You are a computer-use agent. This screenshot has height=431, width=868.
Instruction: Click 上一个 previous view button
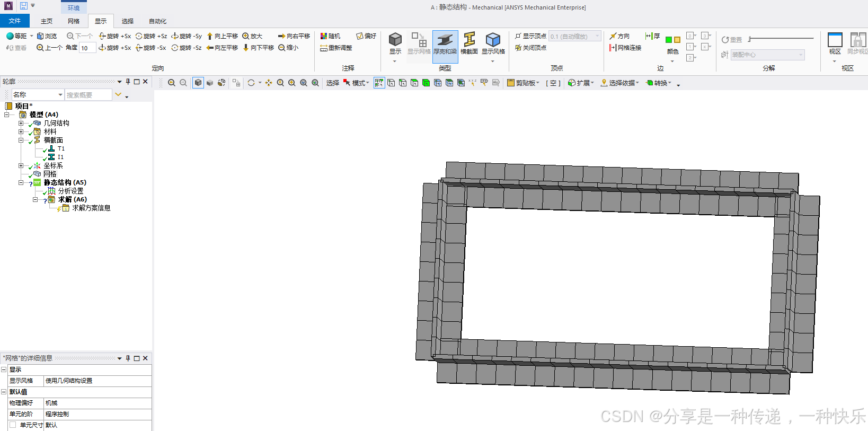49,48
